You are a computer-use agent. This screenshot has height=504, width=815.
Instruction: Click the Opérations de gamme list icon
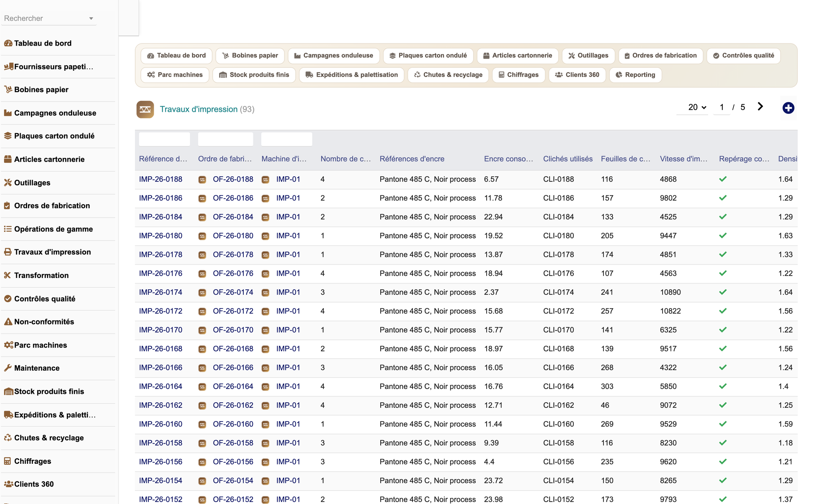coord(8,229)
